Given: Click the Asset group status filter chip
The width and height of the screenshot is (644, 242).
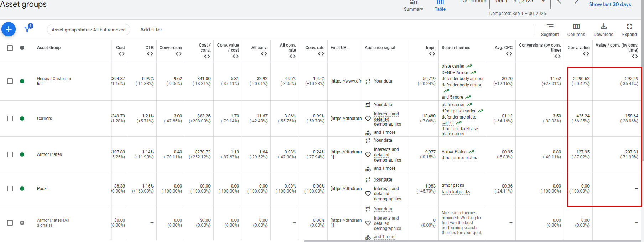Looking at the screenshot, I should click(88, 30).
